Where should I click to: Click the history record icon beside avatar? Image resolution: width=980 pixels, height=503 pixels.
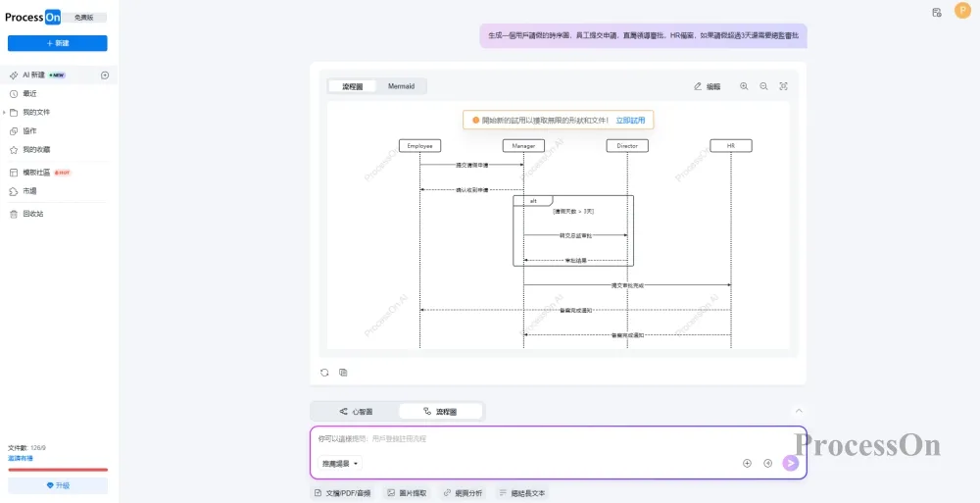937,12
